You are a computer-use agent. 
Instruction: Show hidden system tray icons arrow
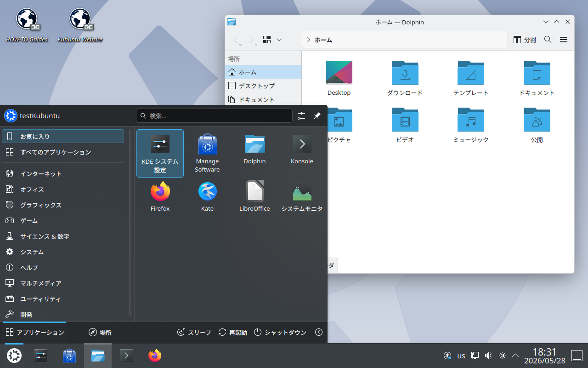(x=515, y=356)
